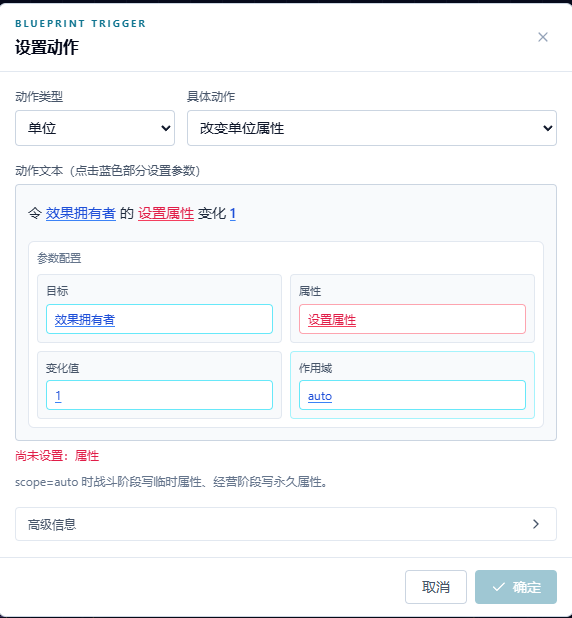Close the 设置动作 dialog with X icon

coord(543,37)
